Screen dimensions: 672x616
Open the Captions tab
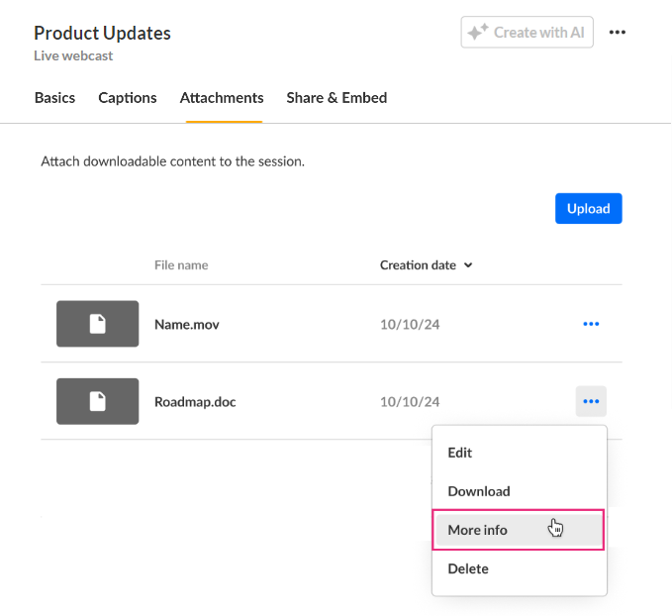128,98
